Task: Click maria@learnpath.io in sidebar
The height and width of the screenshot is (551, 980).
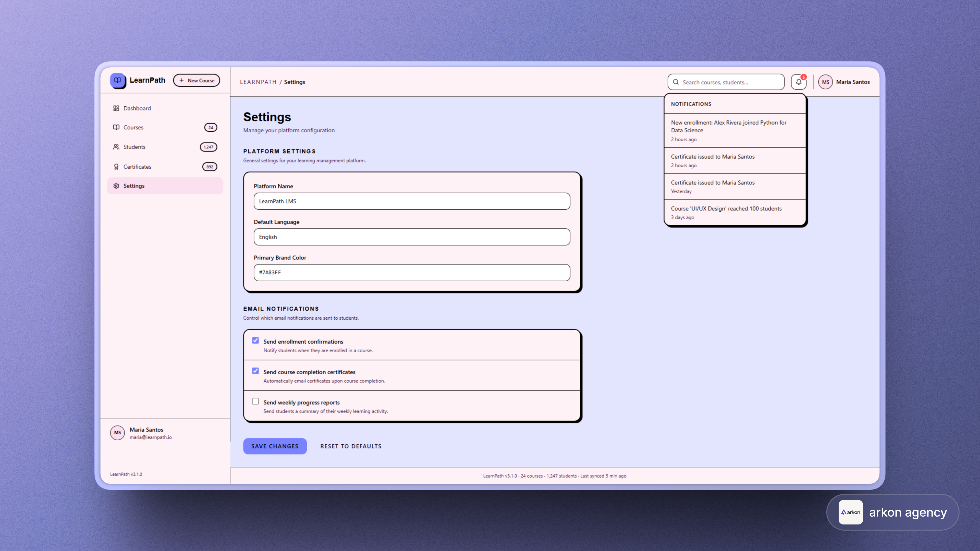Action: [151, 437]
